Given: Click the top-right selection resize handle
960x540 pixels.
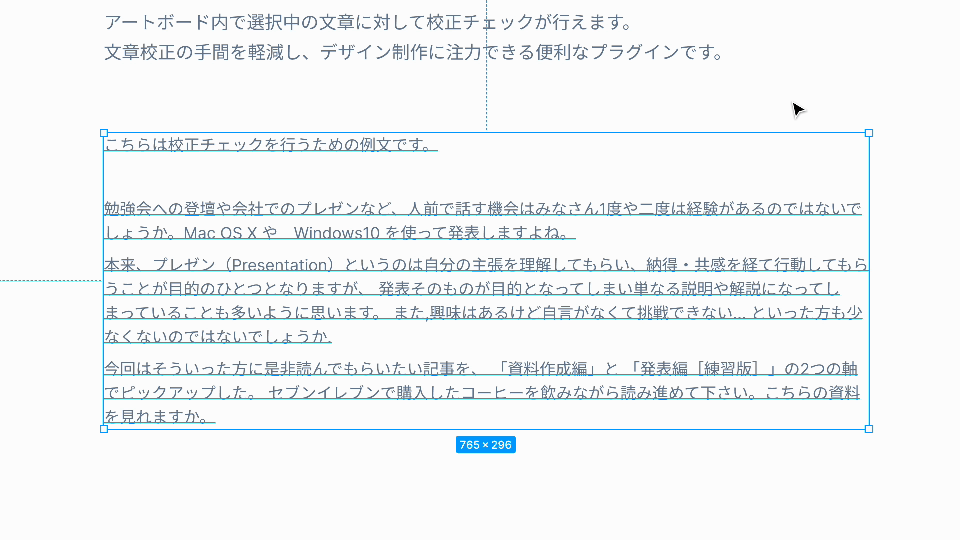Looking at the screenshot, I should [869, 133].
